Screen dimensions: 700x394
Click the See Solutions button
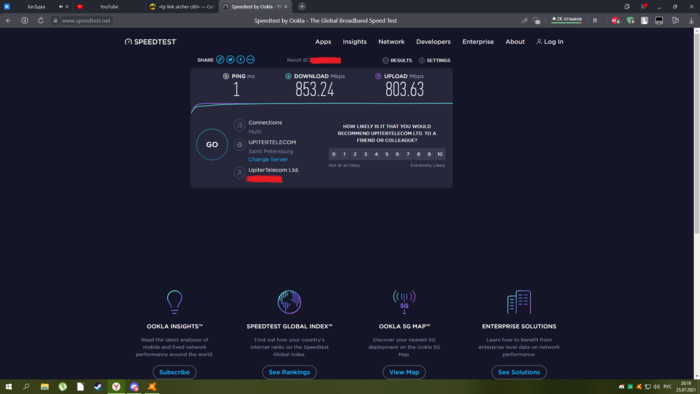tap(519, 372)
